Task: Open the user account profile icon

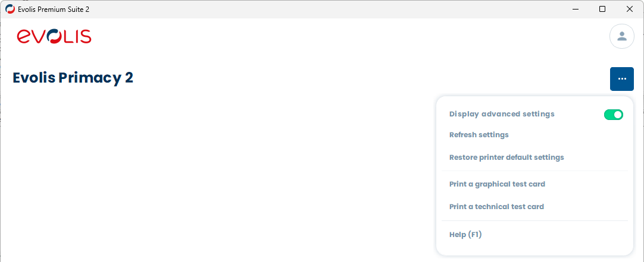Action: click(621, 36)
